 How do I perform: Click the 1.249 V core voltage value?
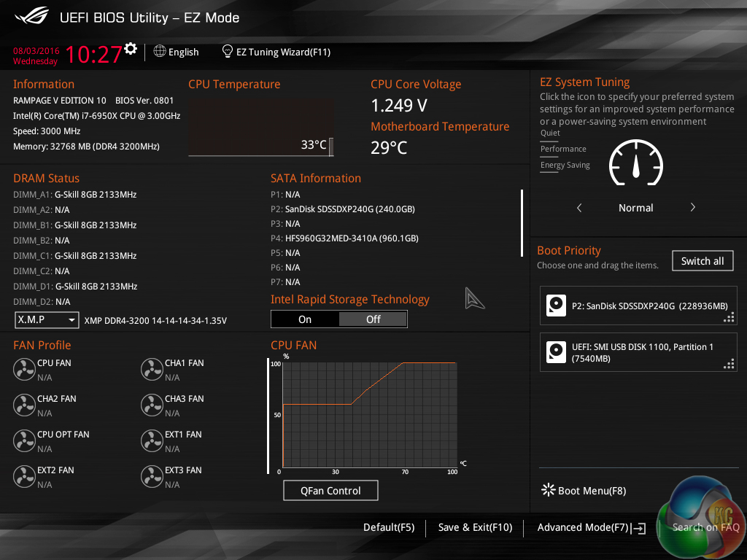pos(399,106)
